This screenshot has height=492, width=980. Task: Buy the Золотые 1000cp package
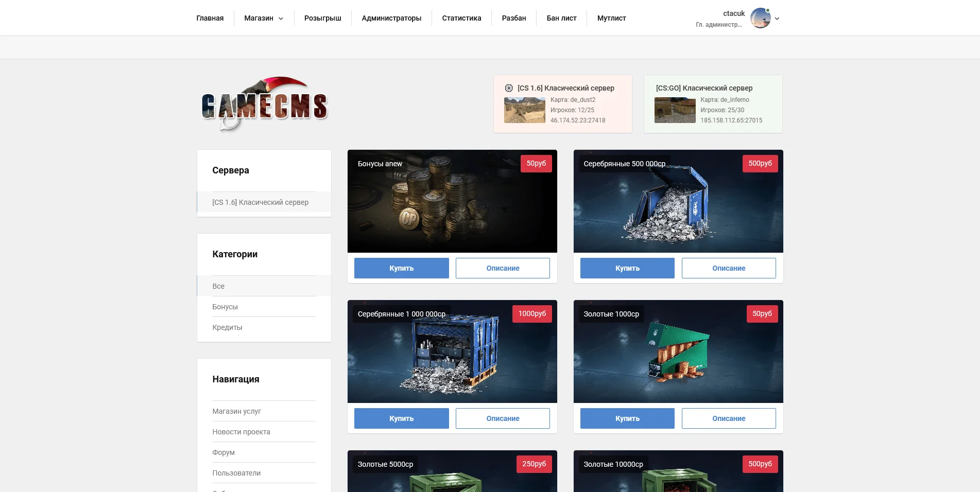tap(627, 418)
